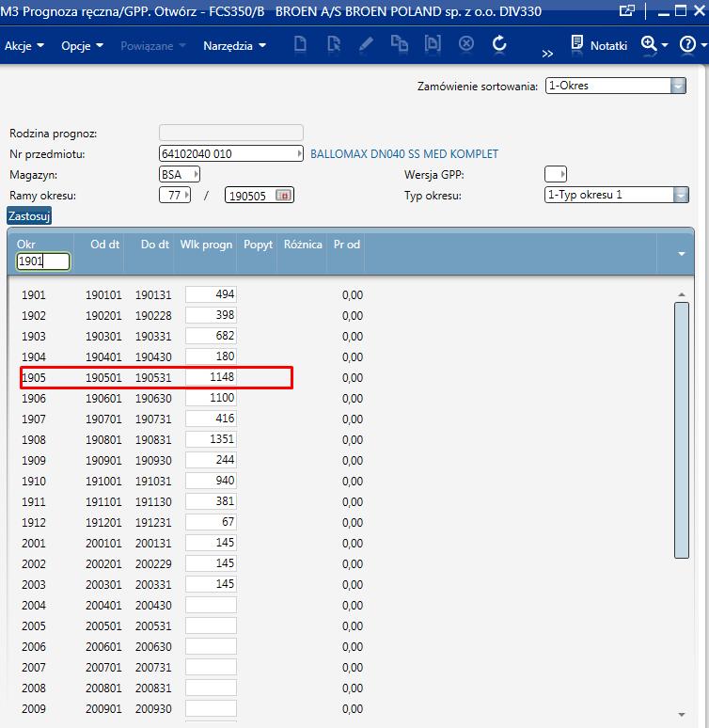Click the Select/Open document toolbar icon
Image resolution: width=709 pixels, height=728 pixels.
point(334,44)
